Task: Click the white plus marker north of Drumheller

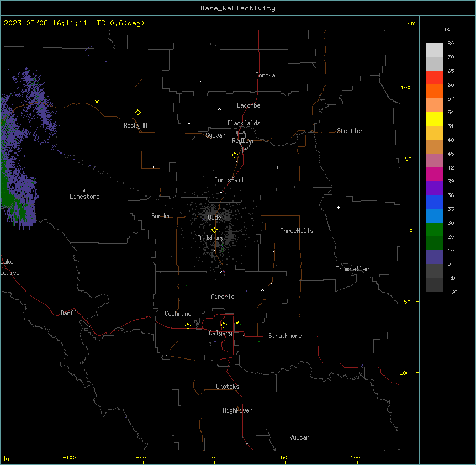Action: tap(338, 207)
